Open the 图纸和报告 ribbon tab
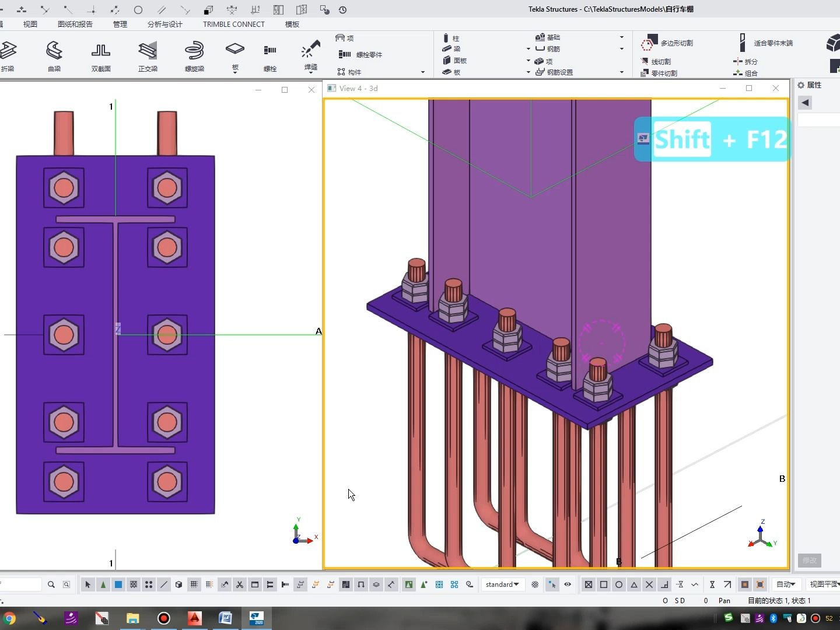 [75, 24]
